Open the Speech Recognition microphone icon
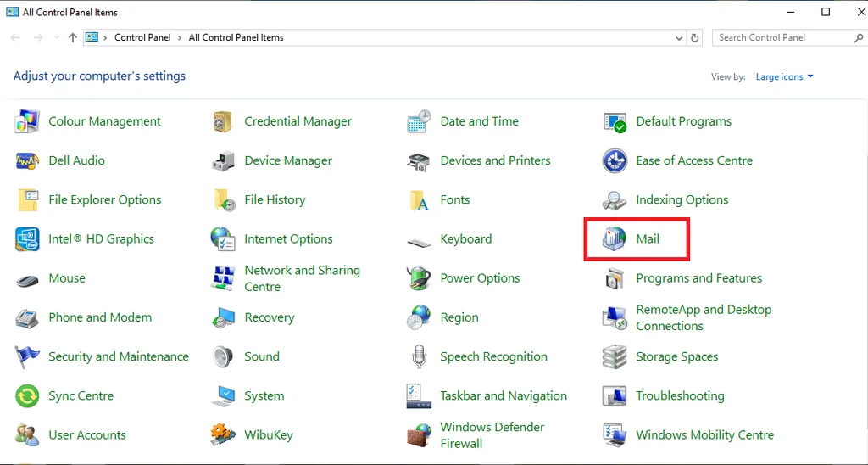868x465 pixels. (419, 357)
